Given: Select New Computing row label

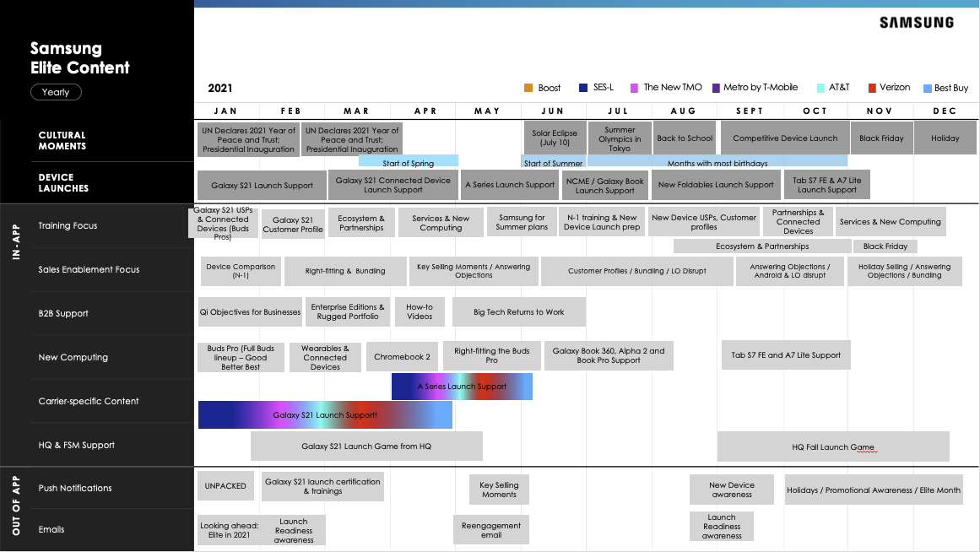Looking at the screenshot, I should (73, 357).
